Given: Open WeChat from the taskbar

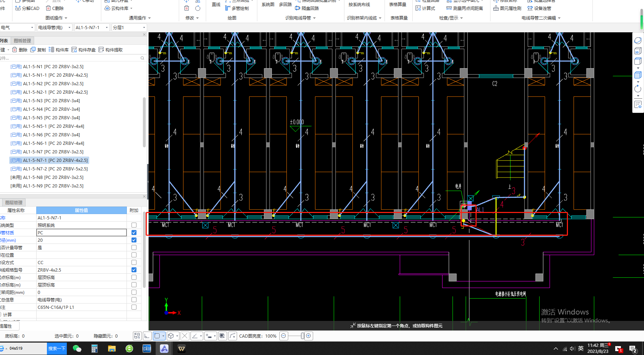Looking at the screenshot, I should point(77,348).
